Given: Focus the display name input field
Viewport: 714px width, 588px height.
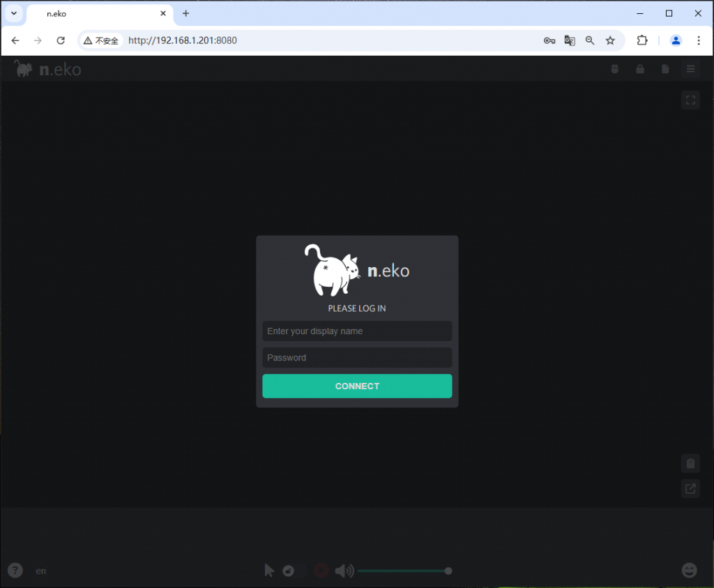Looking at the screenshot, I should click(x=357, y=331).
